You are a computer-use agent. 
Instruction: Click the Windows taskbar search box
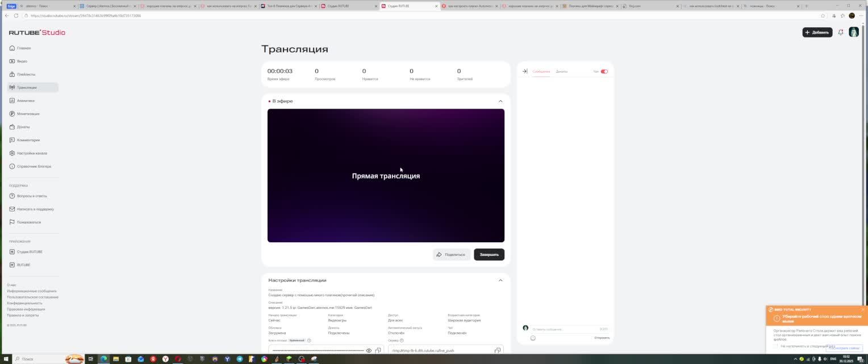pos(48,359)
